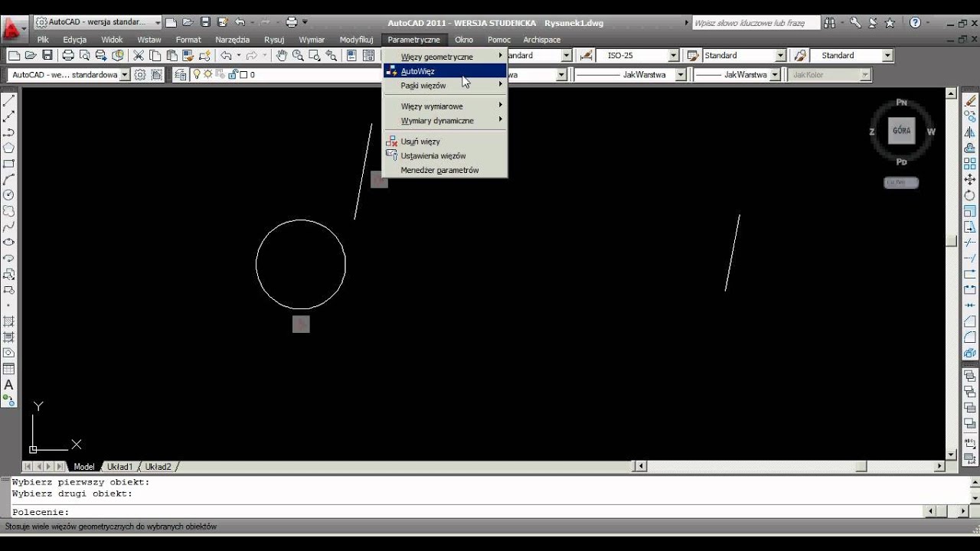Viewport: 980px width, 551px height.
Task: Click the help search keyword input field
Action: 756,23
